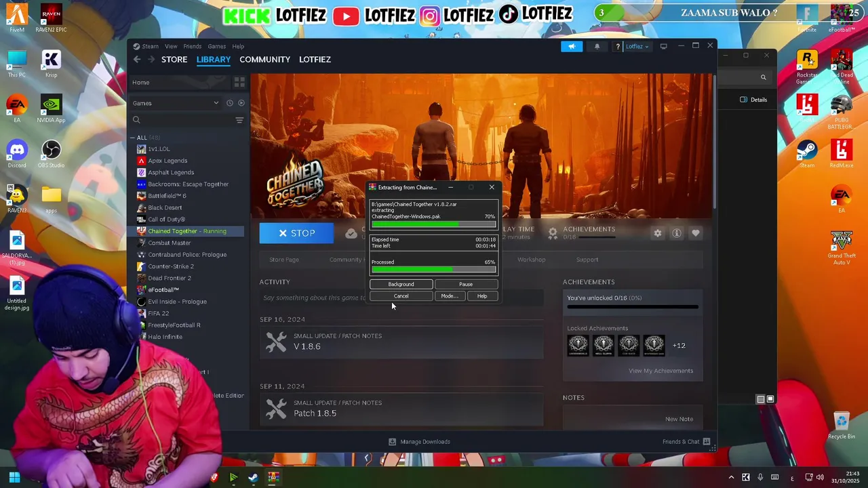Open Chained Together game settings gear
Screen dimensions: 868x488
pyautogui.click(x=657, y=233)
